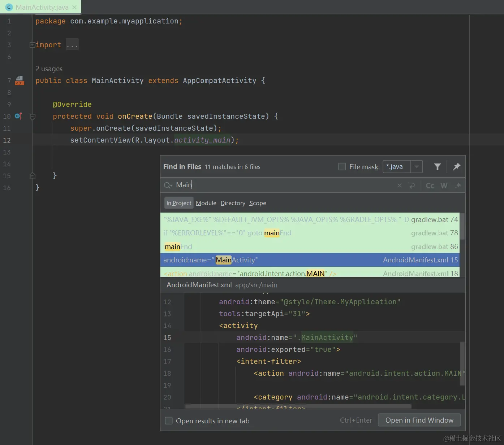Click the preview pane horizontal scrollbar
The height and width of the screenshot is (445, 504).
click(x=298, y=406)
